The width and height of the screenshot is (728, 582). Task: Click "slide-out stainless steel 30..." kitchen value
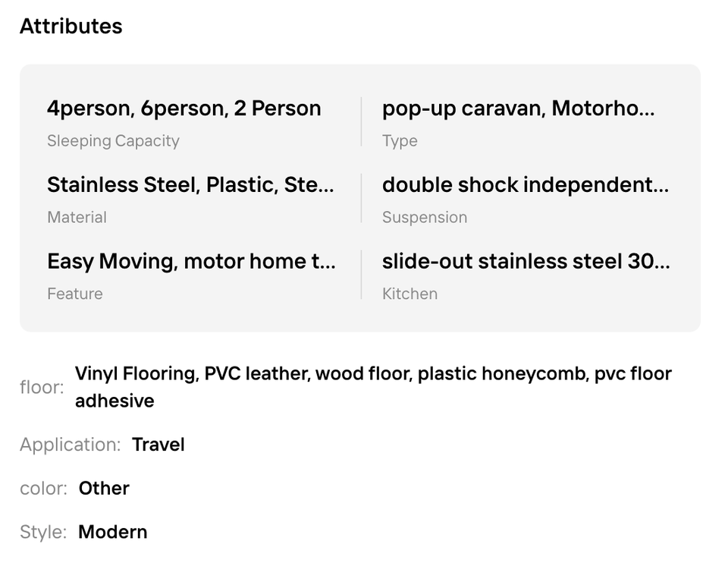click(x=526, y=262)
